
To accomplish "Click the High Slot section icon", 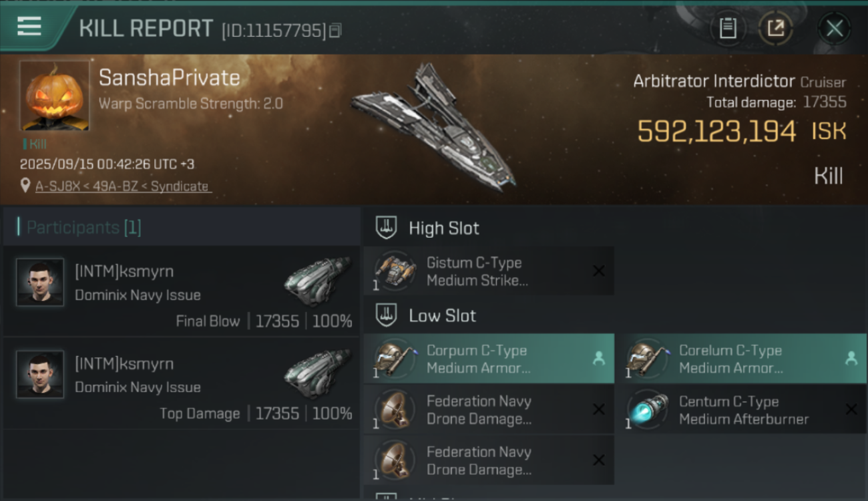I will tap(387, 228).
